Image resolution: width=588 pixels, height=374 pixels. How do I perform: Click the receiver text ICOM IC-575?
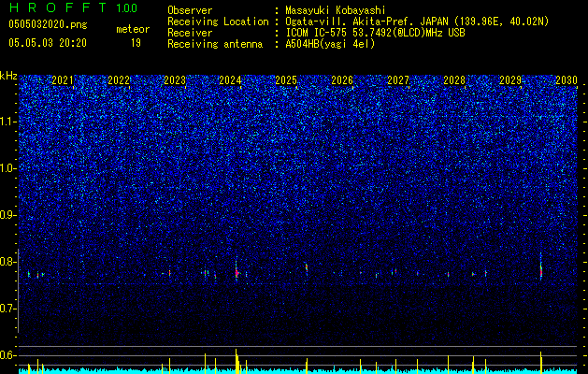[317, 33]
